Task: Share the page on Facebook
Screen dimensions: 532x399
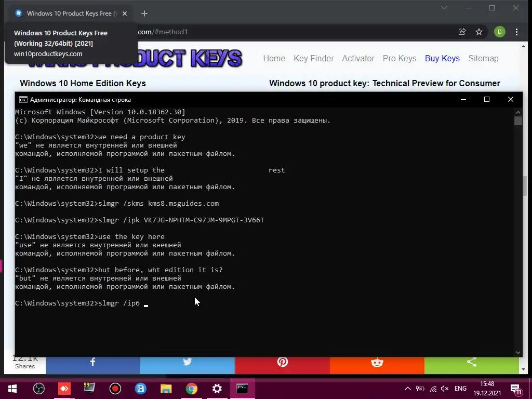Action: [92, 365]
